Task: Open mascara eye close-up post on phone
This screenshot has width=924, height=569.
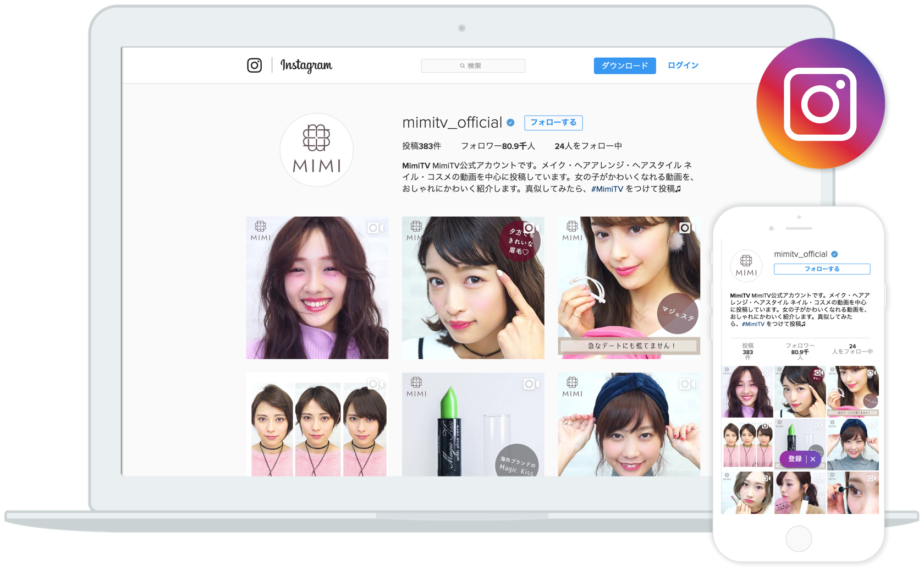Action: [x=853, y=493]
